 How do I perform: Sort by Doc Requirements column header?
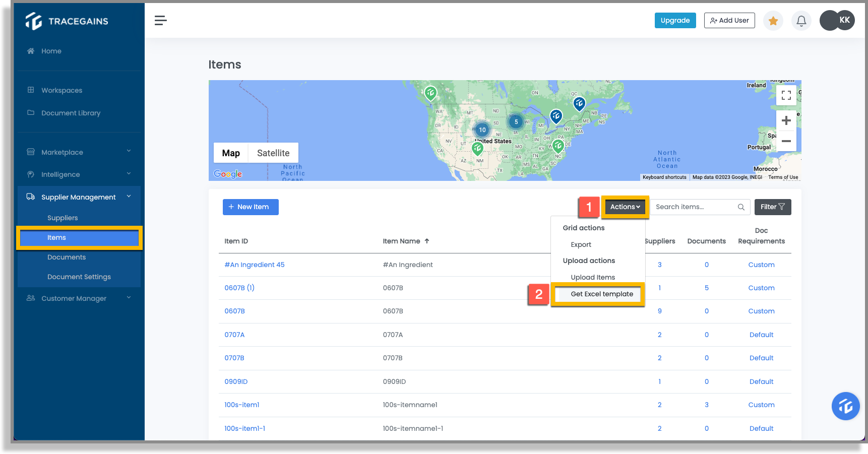point(761,236)
